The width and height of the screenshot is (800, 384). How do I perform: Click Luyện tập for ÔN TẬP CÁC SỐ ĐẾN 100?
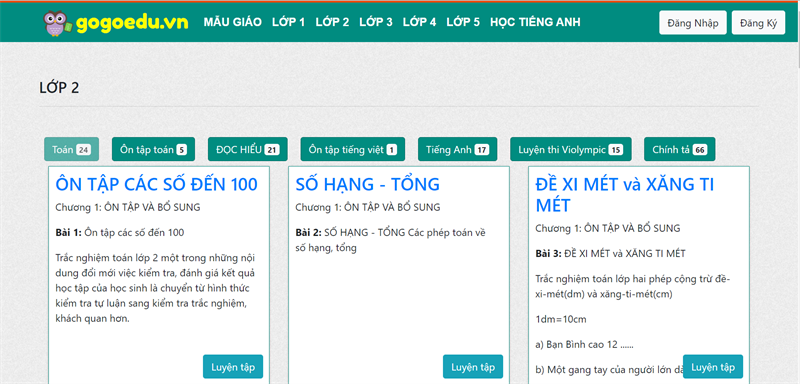tap(233, 367)
